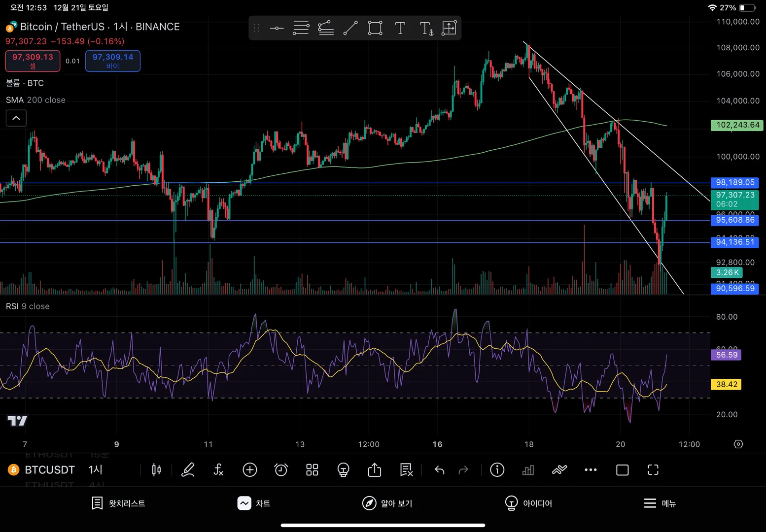Open the 1시 timeframe selector
Image resolution: width=766 pixels, height=532 pixels.
pyautogui.click(x=96, y=470)
